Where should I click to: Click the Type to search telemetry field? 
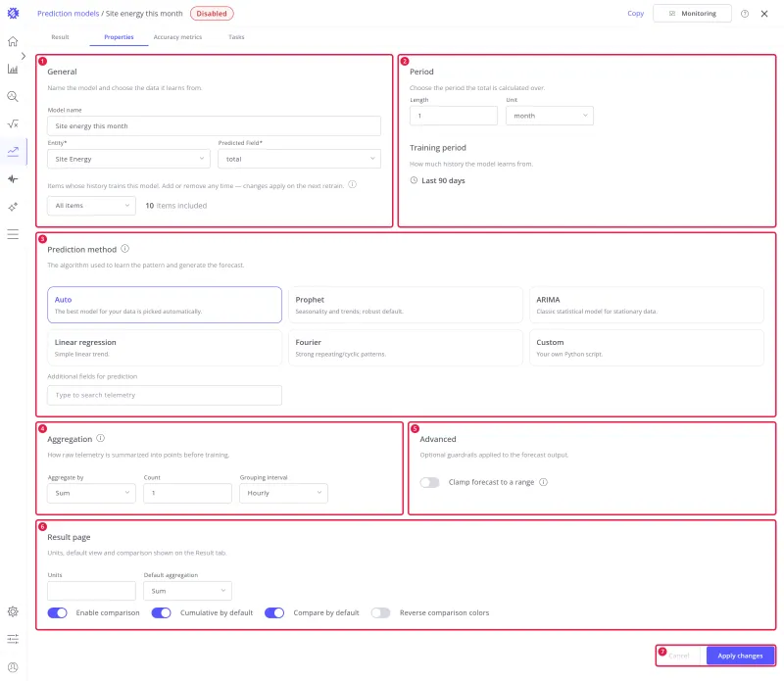click(x=165, y=395)
